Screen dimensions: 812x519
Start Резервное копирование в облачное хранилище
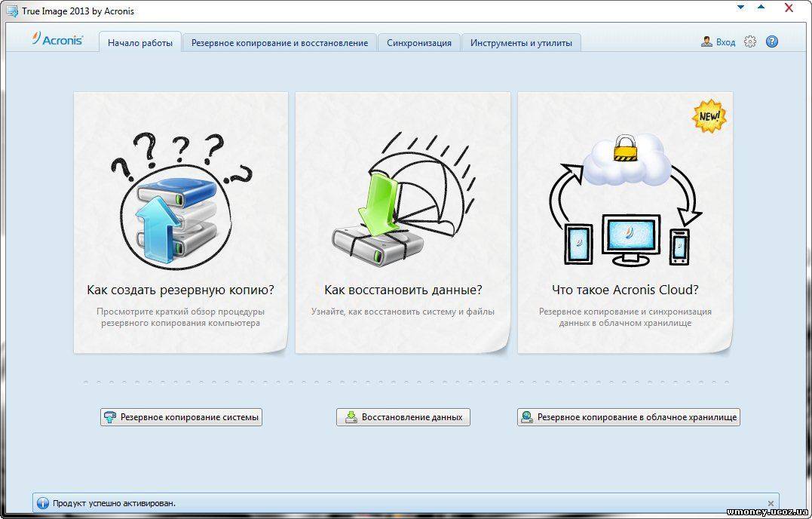tap(629, 417)
